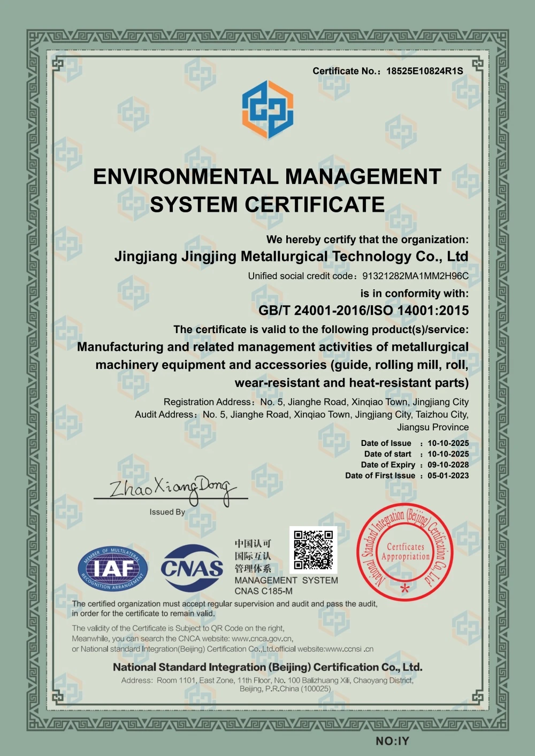Click the "Issued By" label
Viewport: 535px width, 756px height.
(167, 512)
